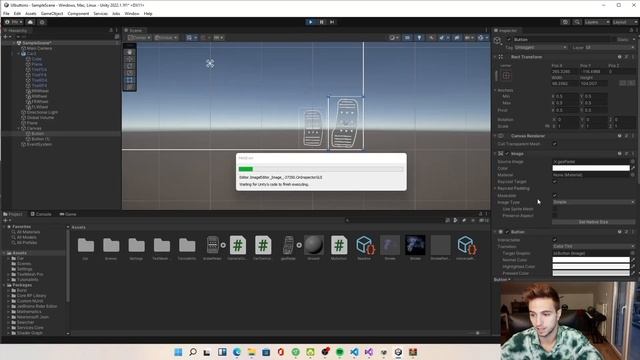Image resolution: width=640 pixels, height=360 pixels.
Task: Open the Layers dropdown in the top toolbar
Action: [597, 22]
